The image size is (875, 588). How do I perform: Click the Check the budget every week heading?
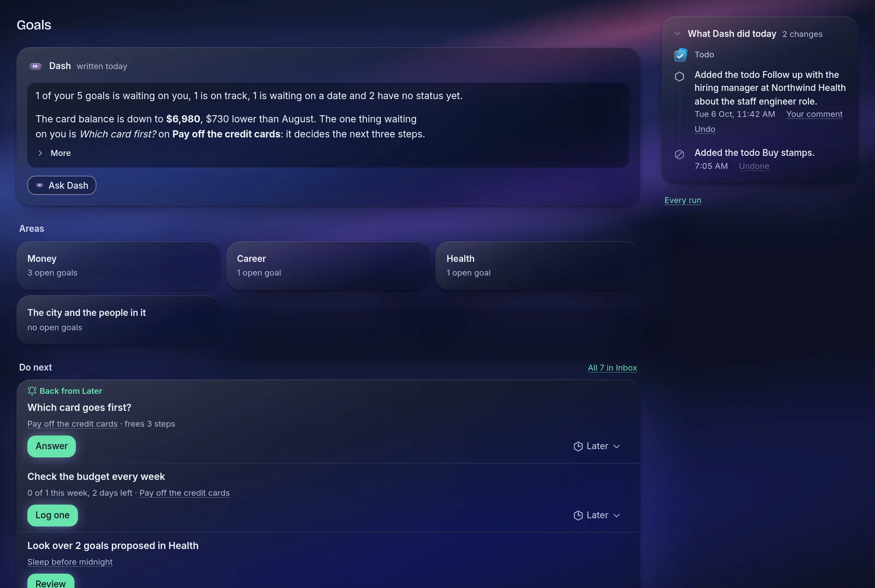click(x=96, y=476)
